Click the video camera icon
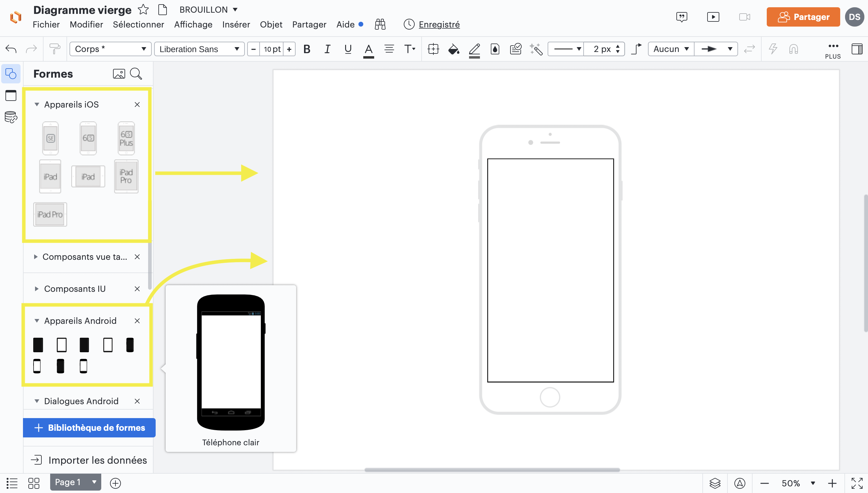 (744, 17)
